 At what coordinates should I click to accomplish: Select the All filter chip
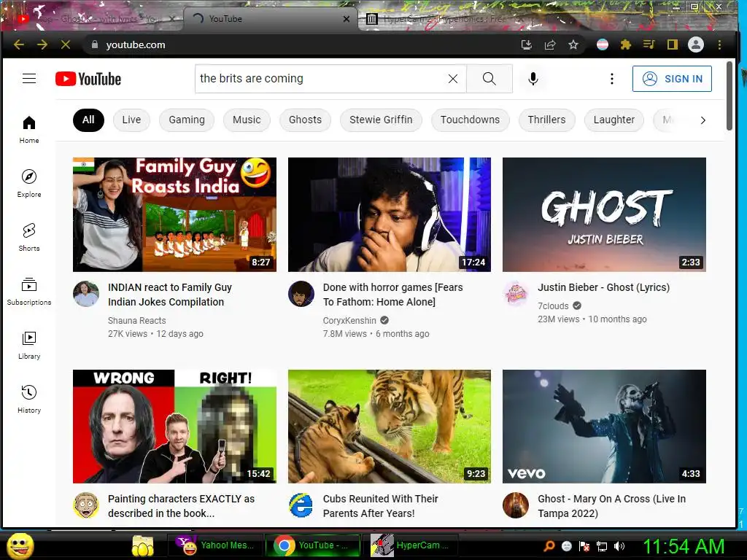click(x=88, y=120)
